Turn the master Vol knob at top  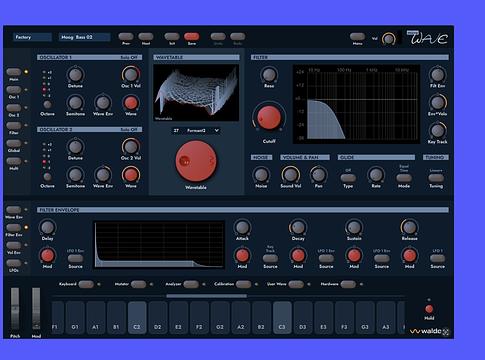coord(388,39)
